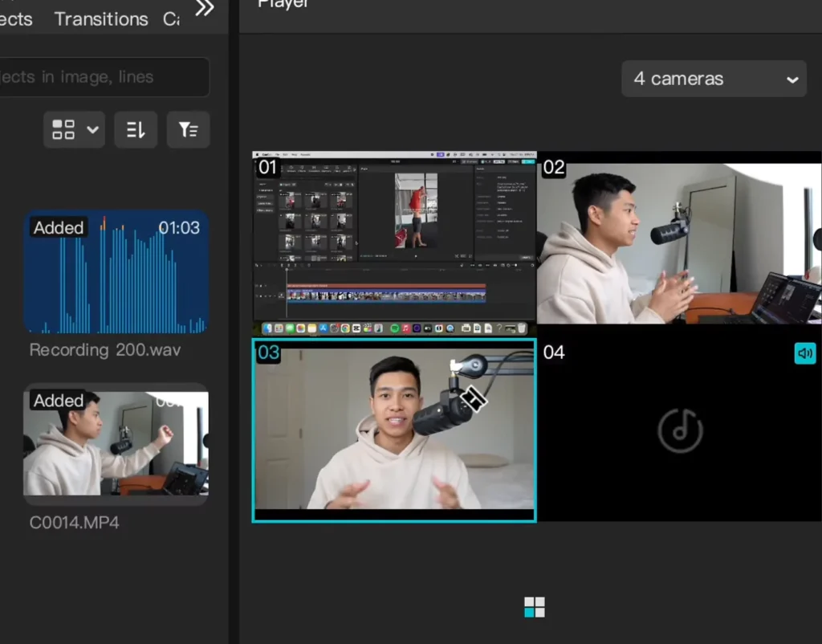822x644 pixels.
Task: Switch to camera angle 01 screen recording
Action: pos(394,243)
